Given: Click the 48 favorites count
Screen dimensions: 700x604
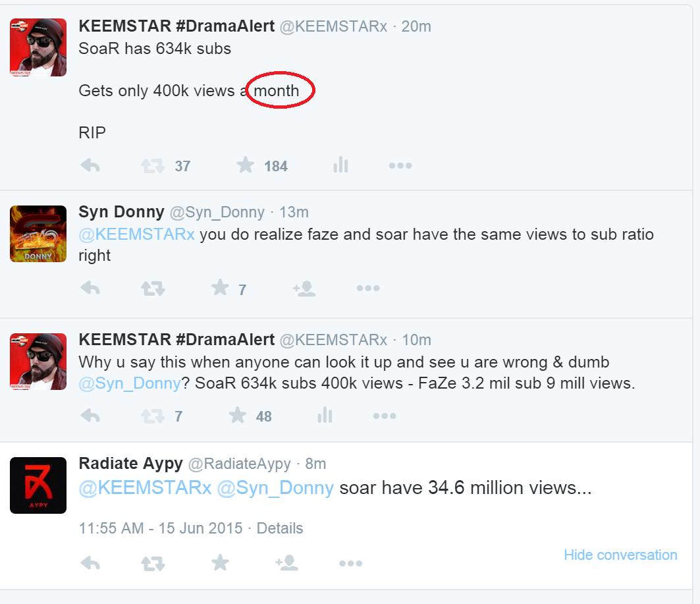Looking at the screenshot, I should tap(264, 417).
